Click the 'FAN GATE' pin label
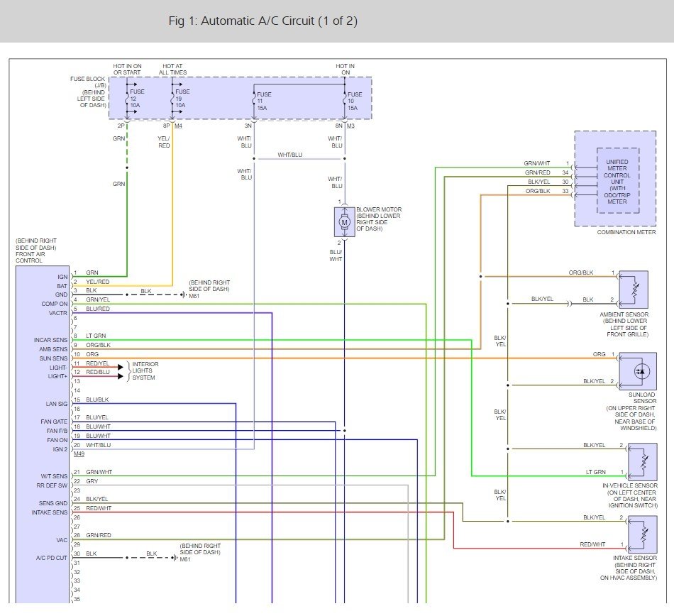Viewport: 674px width, 616px height. tap(54, 422)
